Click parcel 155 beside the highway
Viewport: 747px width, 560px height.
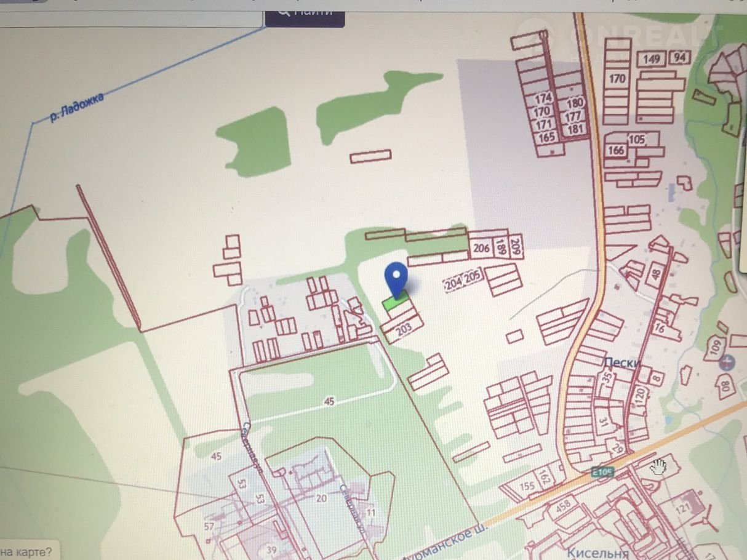coord(527,486)
